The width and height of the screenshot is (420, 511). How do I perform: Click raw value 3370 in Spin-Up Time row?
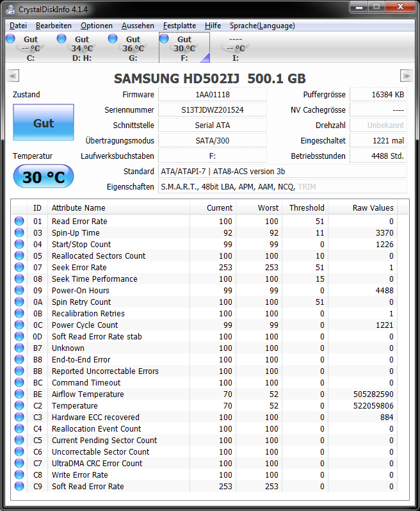(385, 232)
